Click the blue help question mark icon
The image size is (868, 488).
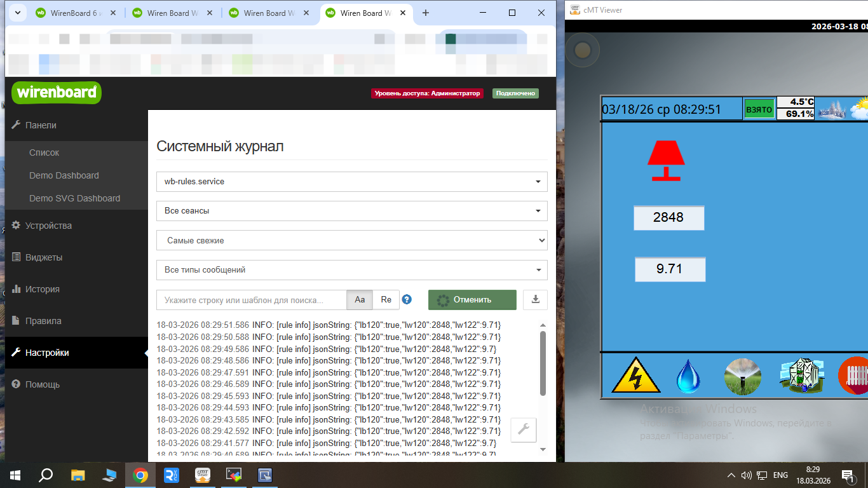407,300
